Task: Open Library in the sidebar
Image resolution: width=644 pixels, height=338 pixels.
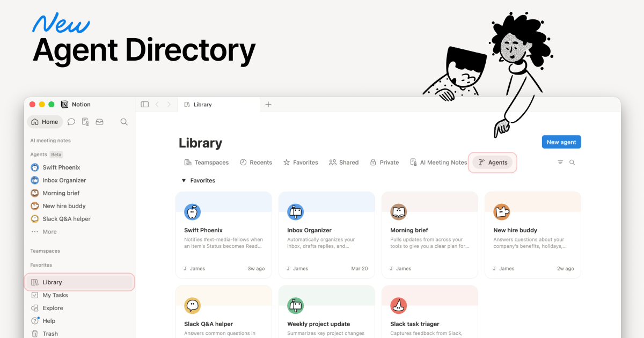Action: point(79,282)
